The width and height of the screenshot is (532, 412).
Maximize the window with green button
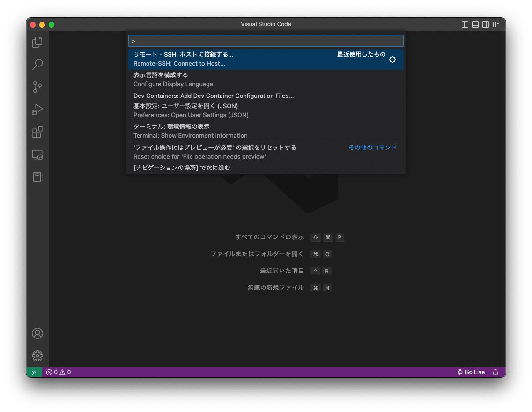click(x=52, y=24)
